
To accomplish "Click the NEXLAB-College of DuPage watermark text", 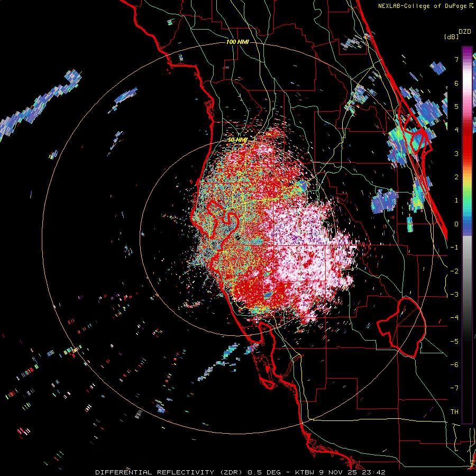I will pyautogui.click(x=426, y=6).
